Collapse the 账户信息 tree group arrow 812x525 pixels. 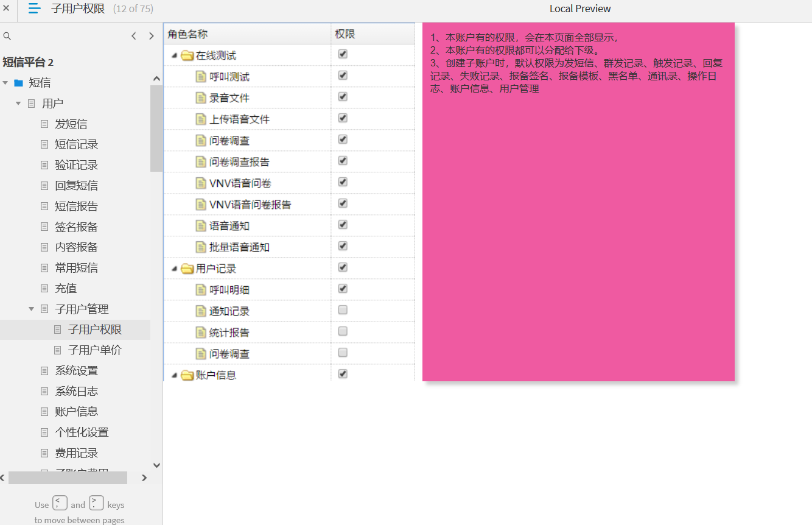175,376
